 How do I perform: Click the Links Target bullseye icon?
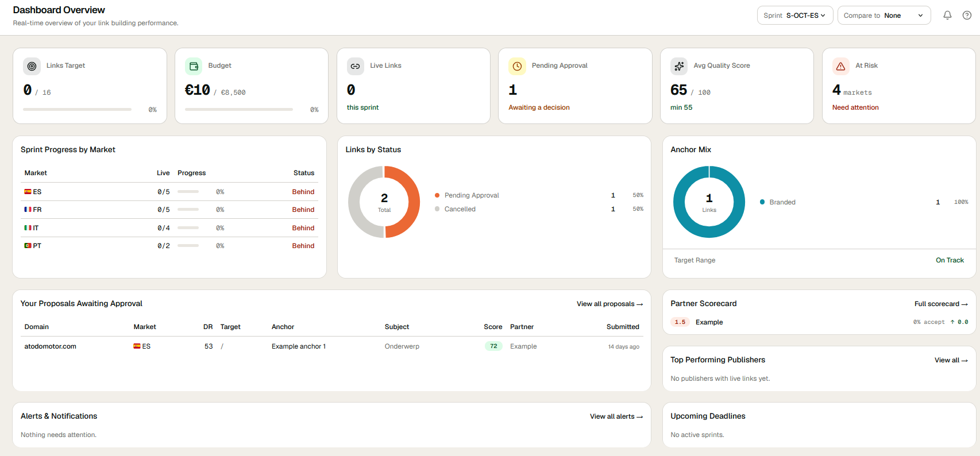pos(32,66)
